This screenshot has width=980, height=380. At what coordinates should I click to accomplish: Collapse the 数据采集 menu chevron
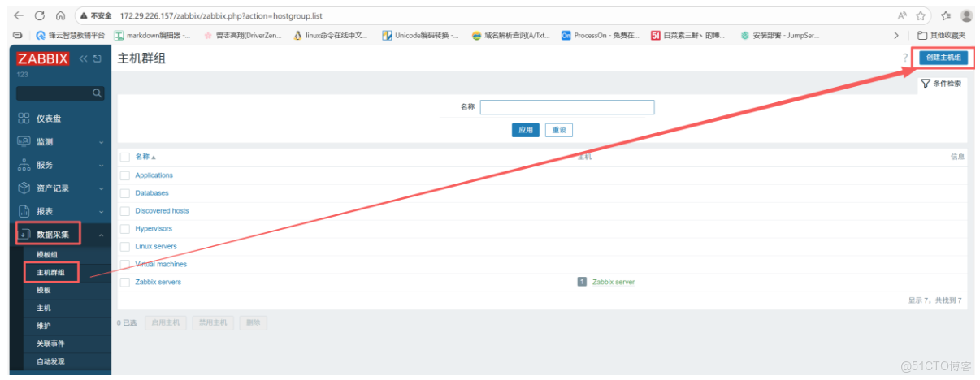(102, 235)
